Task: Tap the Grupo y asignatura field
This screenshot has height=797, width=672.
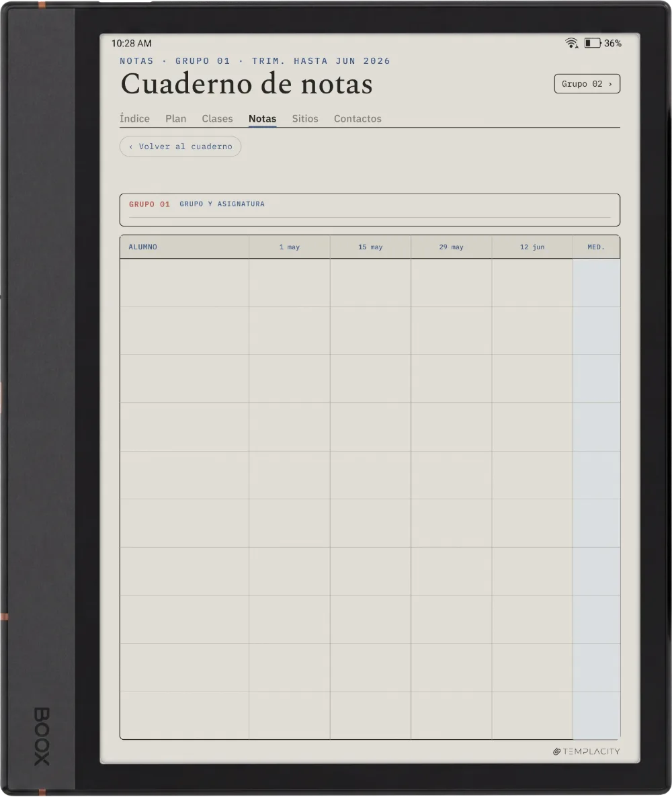Action: coord(370,210)
